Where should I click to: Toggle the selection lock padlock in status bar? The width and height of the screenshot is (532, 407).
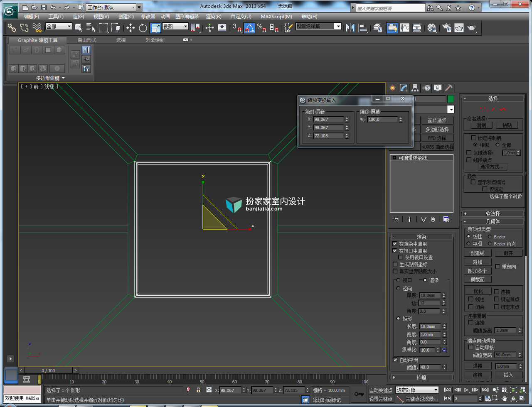click(x=199, y=390)
